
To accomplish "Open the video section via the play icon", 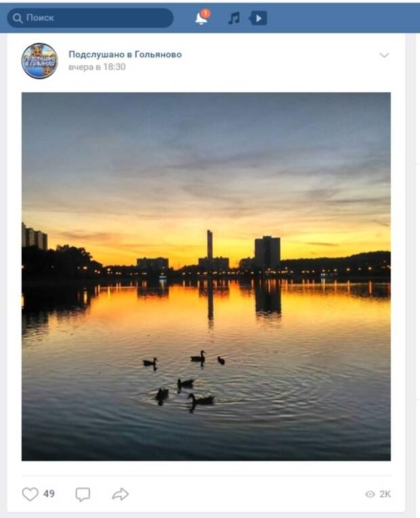I will click(258, 18).
